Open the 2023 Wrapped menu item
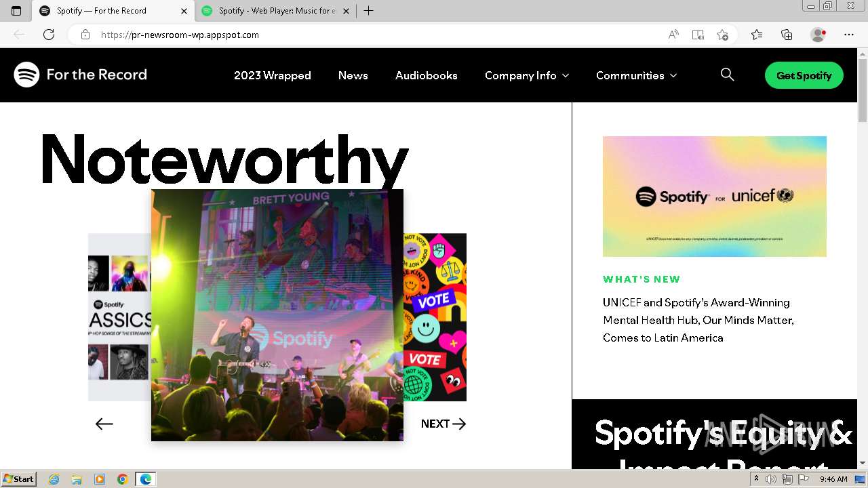The height and width of the screenshot is (488, 868). (x=273, y=75)
